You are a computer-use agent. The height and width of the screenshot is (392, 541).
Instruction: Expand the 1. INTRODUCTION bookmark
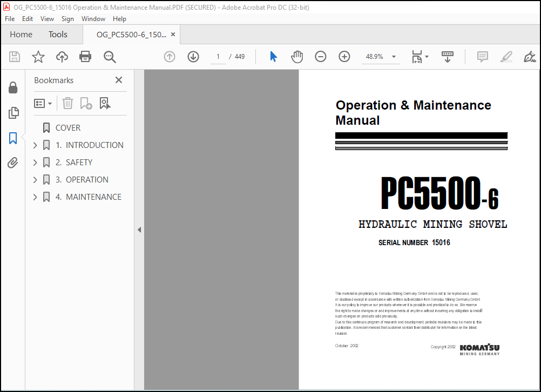point(35,145)
